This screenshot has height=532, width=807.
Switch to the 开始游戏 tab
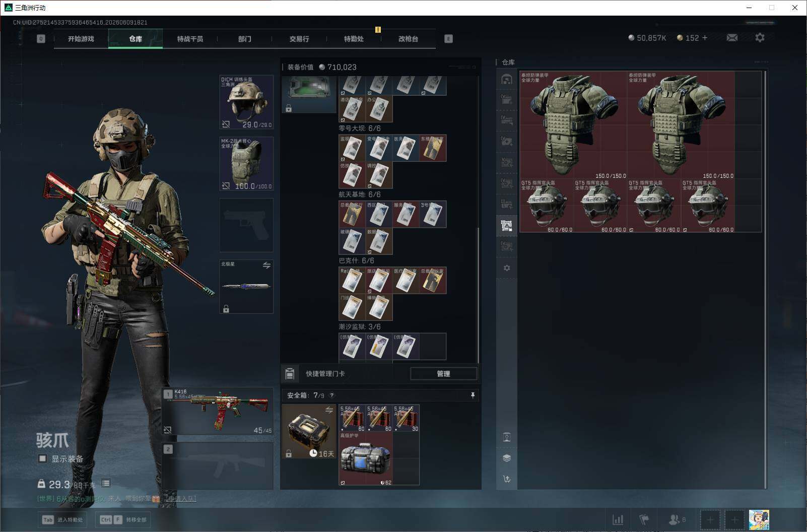tap(81, 39)
